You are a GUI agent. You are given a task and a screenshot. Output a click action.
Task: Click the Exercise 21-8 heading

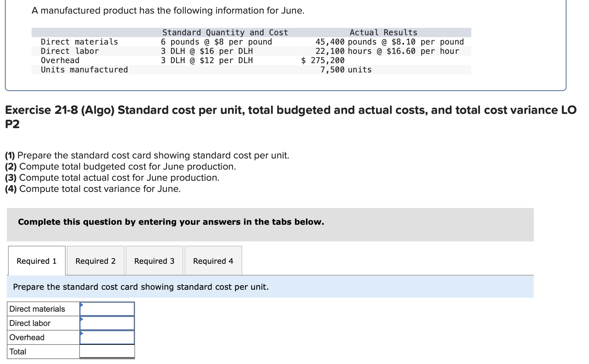291,117
